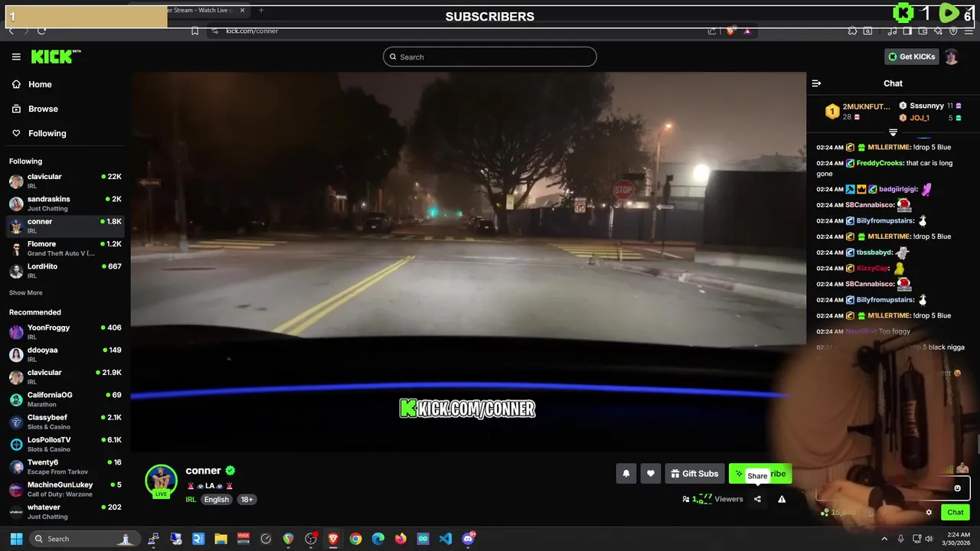Collapse the chat panel arrow icon

pyautogui.click(x=816, y=83)
